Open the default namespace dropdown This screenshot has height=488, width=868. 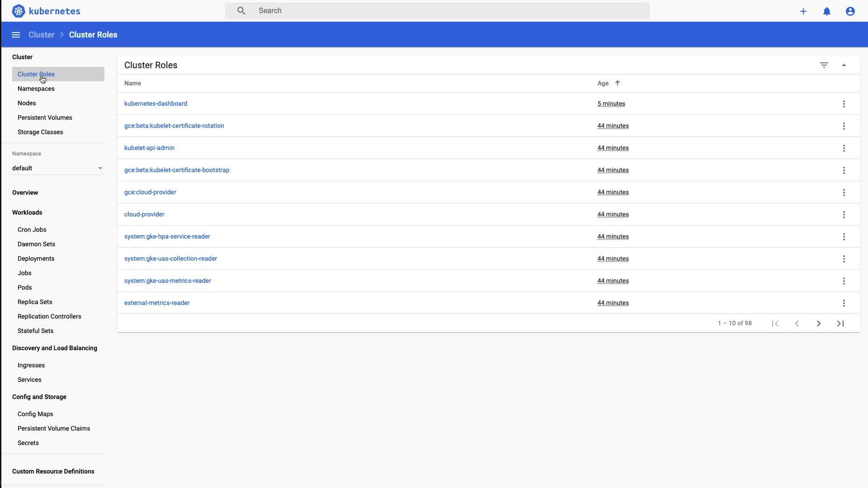(58, 168)
